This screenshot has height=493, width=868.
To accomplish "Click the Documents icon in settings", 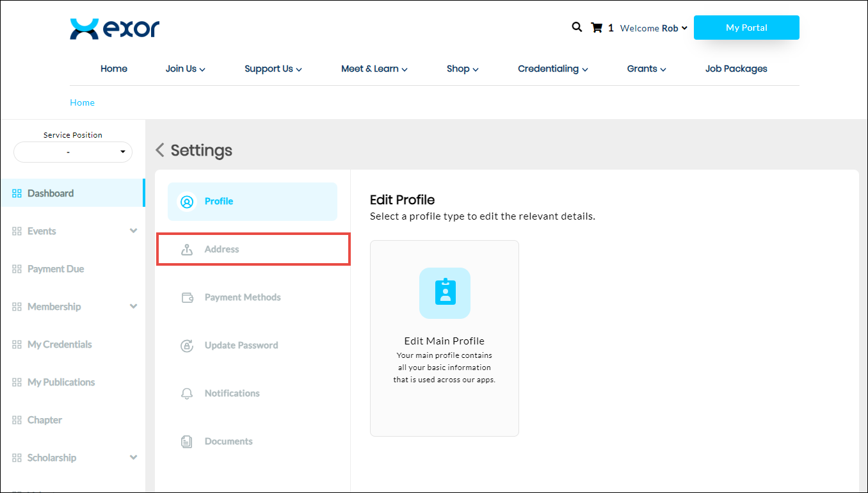I will tap(187, 442).
